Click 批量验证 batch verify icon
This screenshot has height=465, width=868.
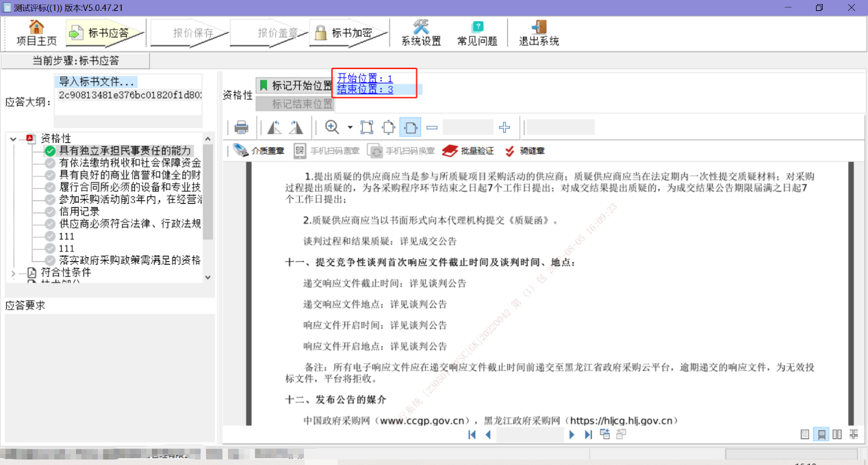(x=468, y=151)
